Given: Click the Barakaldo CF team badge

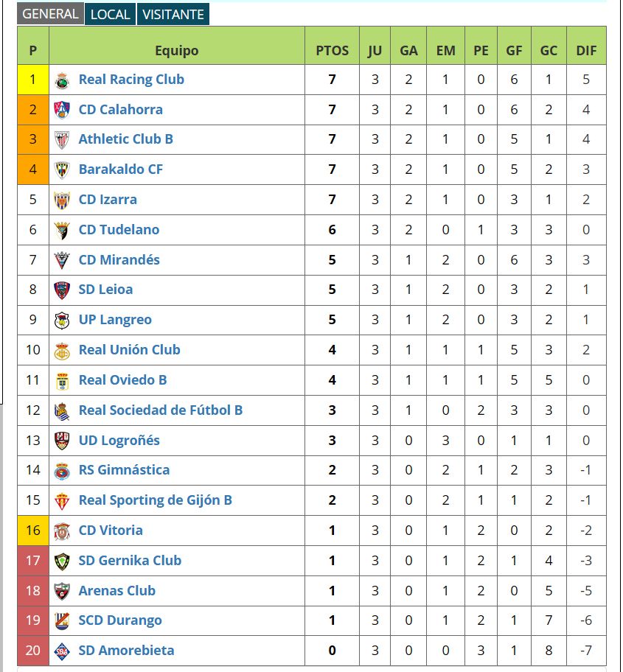Looking at the screenshot, I should coord(62,169).
